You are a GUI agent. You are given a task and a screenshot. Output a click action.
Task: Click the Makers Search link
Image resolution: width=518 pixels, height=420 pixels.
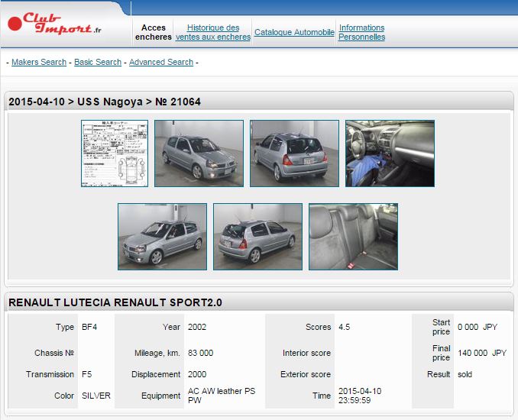[39, 62]
